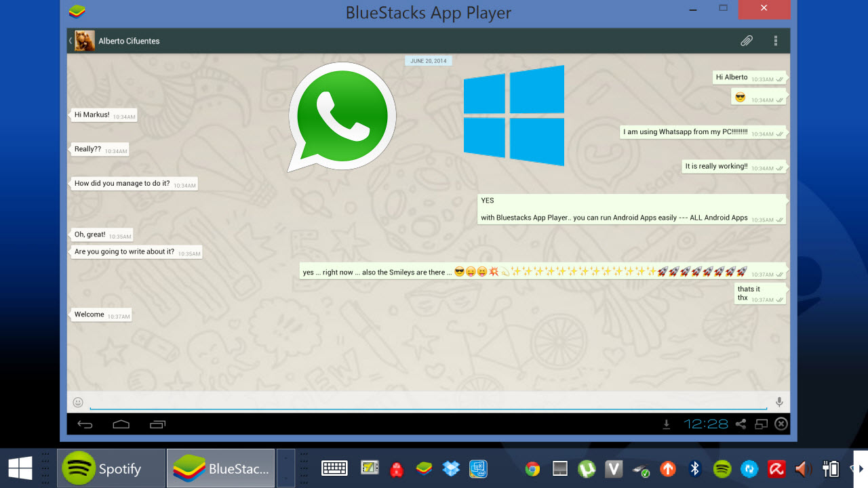868x488 pixels.
Task: Select "I am using Whatsapp from my PC" message
Action: click(704, 132)
